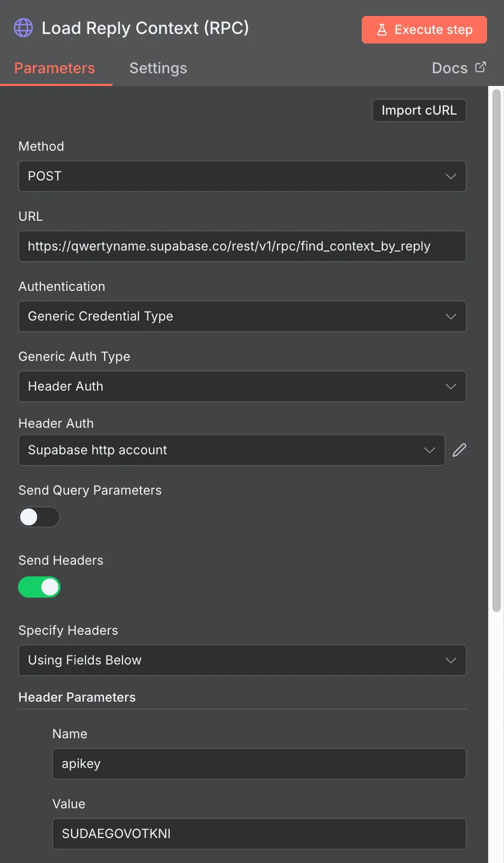504x863 pixels.
Task: Open the Supabase http account dropdown
Action: (x=231, y=450)
